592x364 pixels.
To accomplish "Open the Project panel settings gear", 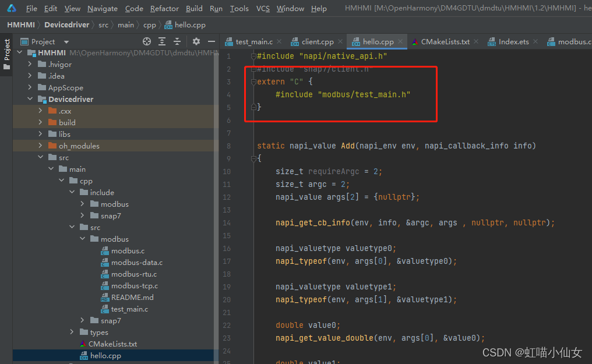I will pos(196,41).
